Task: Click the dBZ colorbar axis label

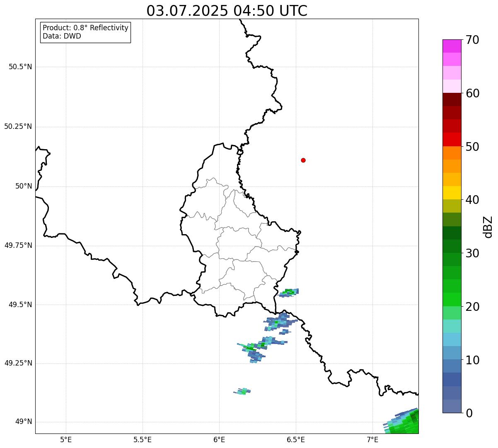Action: (488, 226)
